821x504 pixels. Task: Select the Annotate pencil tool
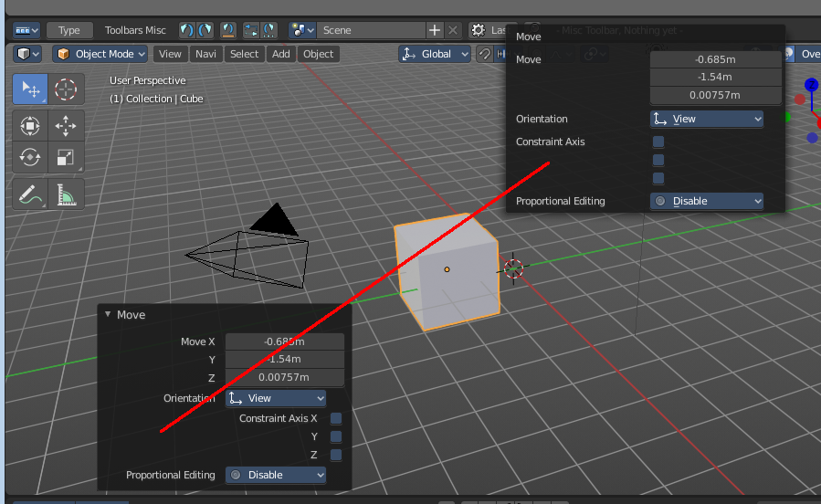pyautogui.click(x=30, y=194)
